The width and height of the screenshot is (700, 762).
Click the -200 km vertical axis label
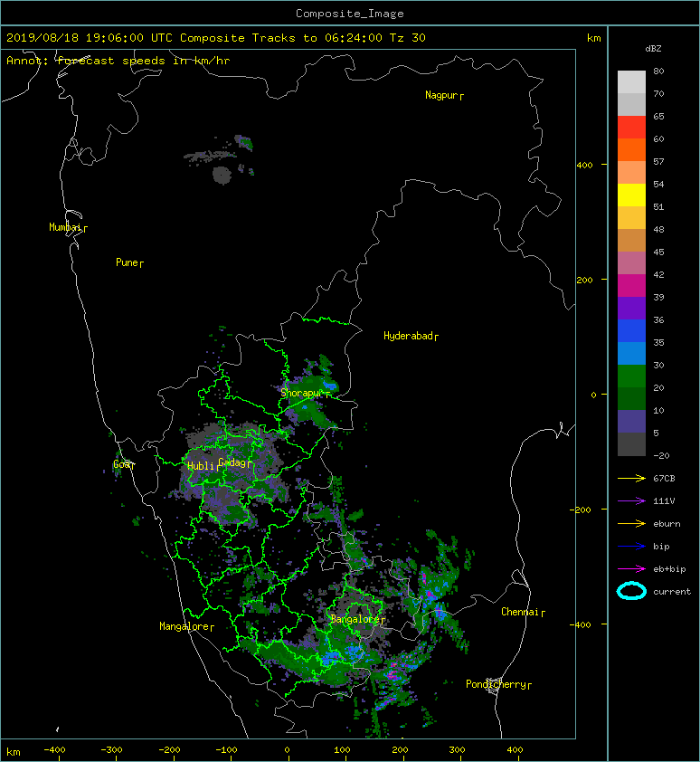point(581,510)
